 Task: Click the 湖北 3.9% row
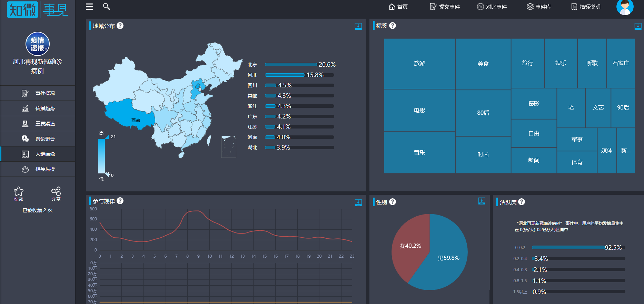click(x=291, y=148)
